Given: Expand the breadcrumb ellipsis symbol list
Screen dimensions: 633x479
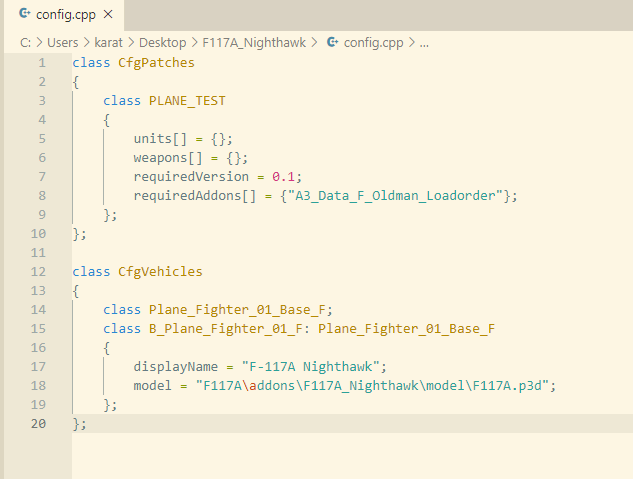Looking at the screenshot, I should [424, 43].
